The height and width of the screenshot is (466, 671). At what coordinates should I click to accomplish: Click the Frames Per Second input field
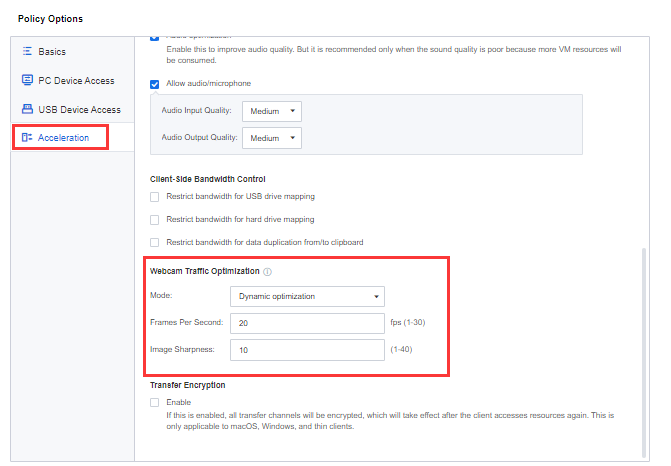coord(307,324)
